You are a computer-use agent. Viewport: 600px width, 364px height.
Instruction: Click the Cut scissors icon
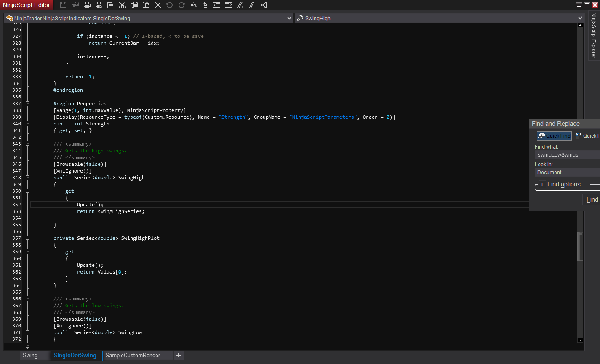tap(122, 5)
